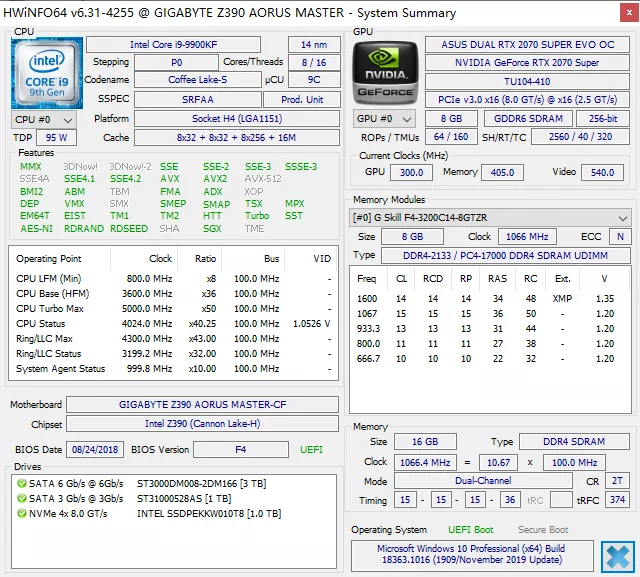The height and width of the screenshot is (577, 640).
Task: Click the GIGABYTE Z390 AORUS MASTER-CF motherboard field
Action: pos(202,404)
